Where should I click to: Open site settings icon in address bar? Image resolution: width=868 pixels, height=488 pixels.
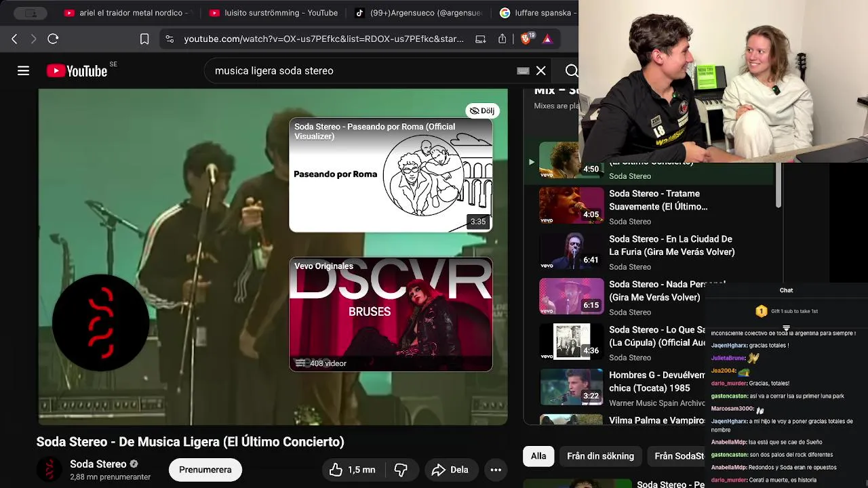tap(170, 39)
